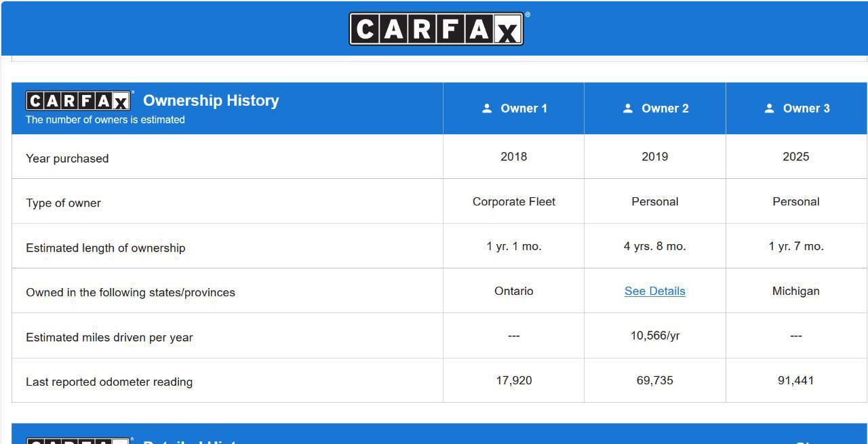Select the Owner 2 column header

(x=655, y=108)
